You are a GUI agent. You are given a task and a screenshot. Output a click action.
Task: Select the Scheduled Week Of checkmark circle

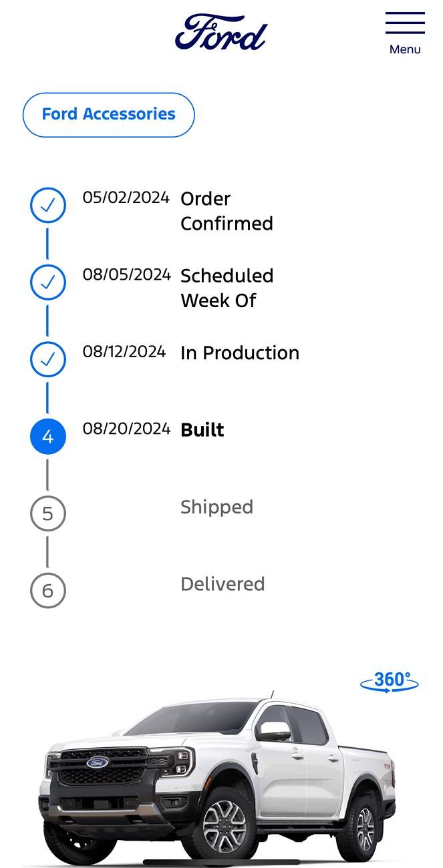point(48,282)
